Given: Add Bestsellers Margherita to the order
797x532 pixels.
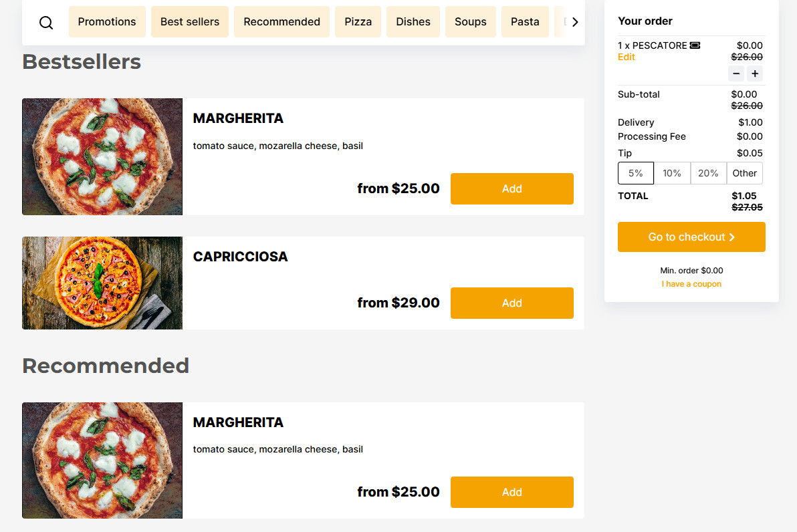Looking at the screenshot, I should point(511,188).
